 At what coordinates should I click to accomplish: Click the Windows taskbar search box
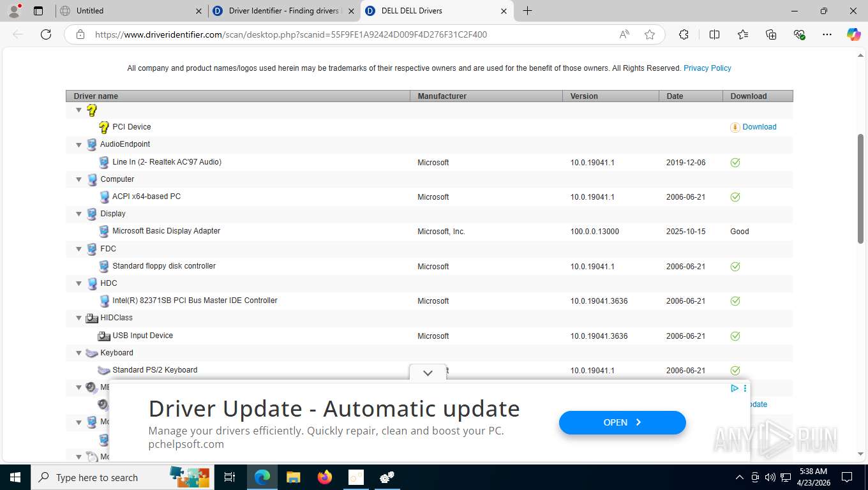coord(121,477)
